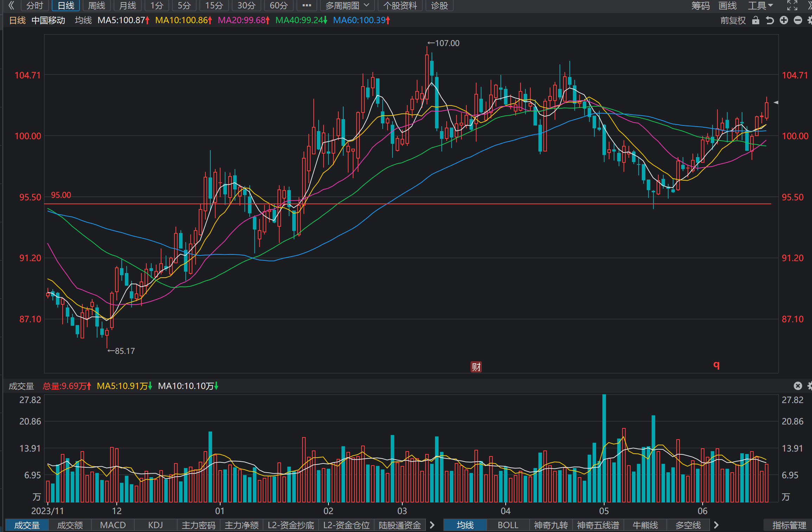812x532 pixels.
Task: Click the 85.17 low price annotation
Action: pyautogui.click(x=121, y=351)
